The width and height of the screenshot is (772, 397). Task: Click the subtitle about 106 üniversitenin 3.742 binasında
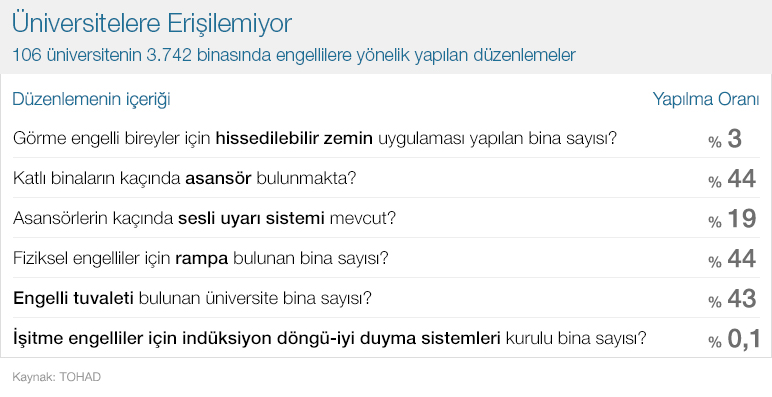pyautogui.click(x=293, y=55)
